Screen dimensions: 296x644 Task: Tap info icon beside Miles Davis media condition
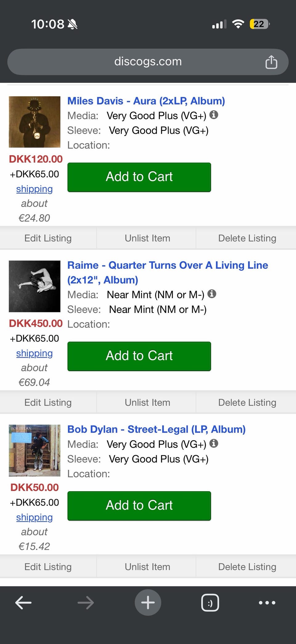[x=214, y=115]
